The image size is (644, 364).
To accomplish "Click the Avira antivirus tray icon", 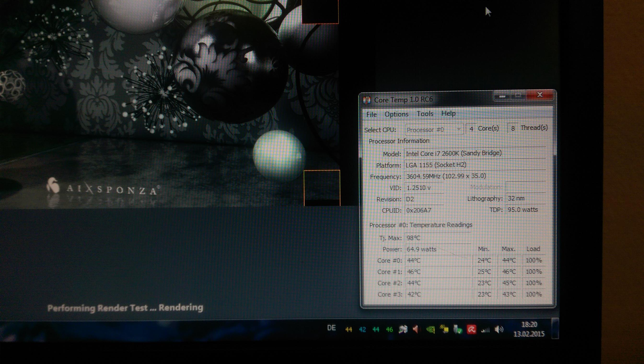I will pyautogui.click(x=471, y=330).
